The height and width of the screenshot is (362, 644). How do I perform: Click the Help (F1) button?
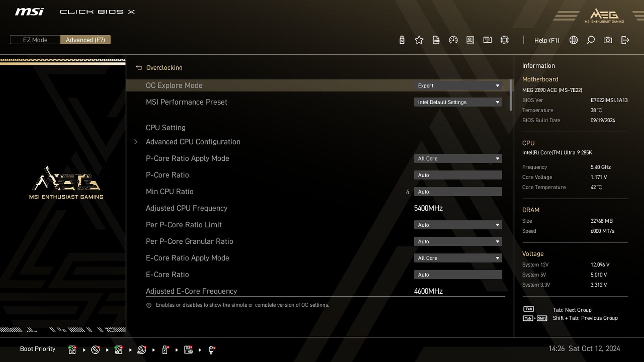(547, 40)
